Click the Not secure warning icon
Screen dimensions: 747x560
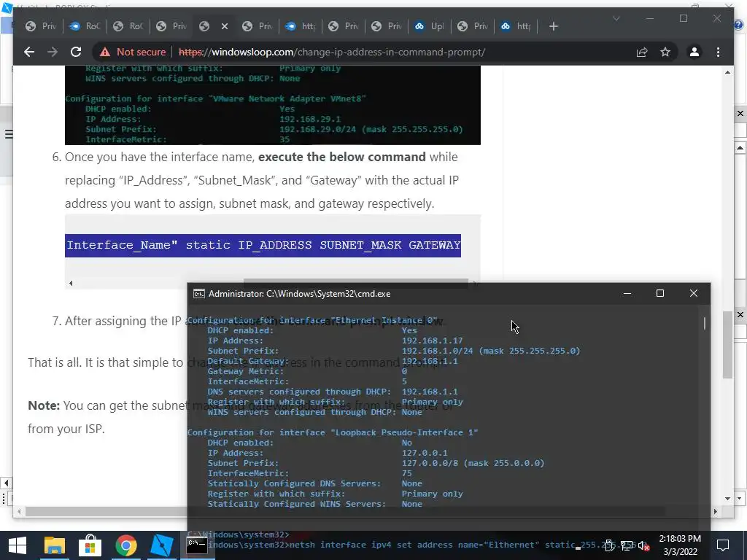[x=105, y=52]
